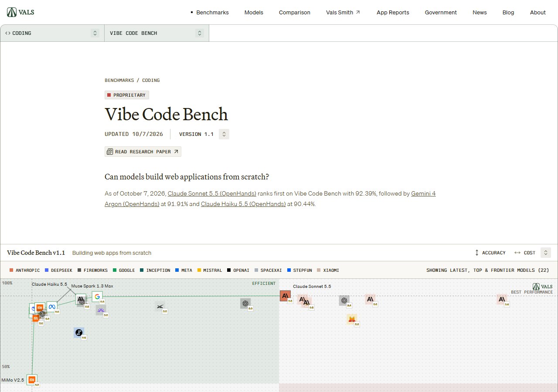558x392 pixels.
Task: Toggle the Anthropic legend filter
Action: click(25, 270)
